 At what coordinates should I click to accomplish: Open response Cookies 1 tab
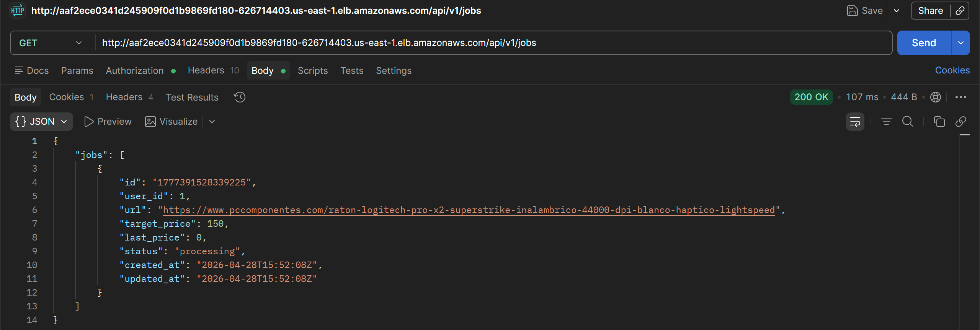(x=71, y=97)
